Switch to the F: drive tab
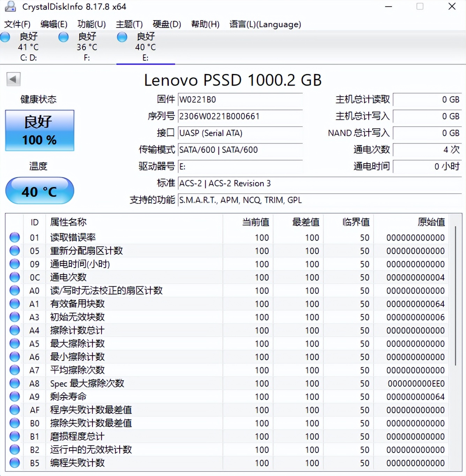This screenshot has height=476, width=466. (x=86, y=47)
